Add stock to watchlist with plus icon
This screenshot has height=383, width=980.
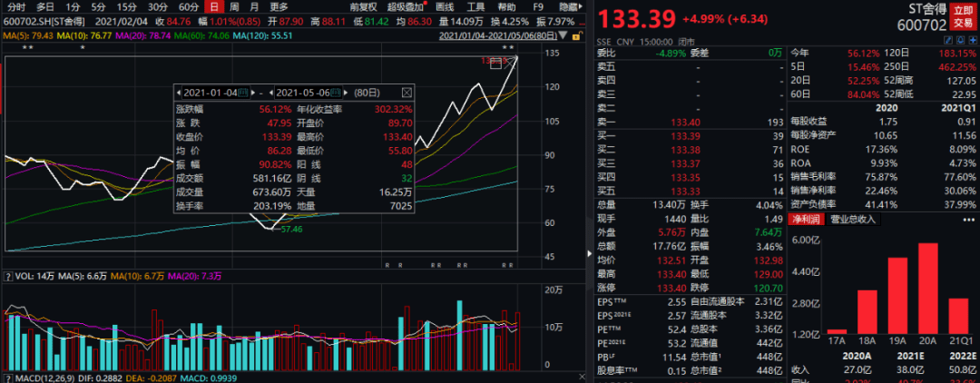[974, 41]
